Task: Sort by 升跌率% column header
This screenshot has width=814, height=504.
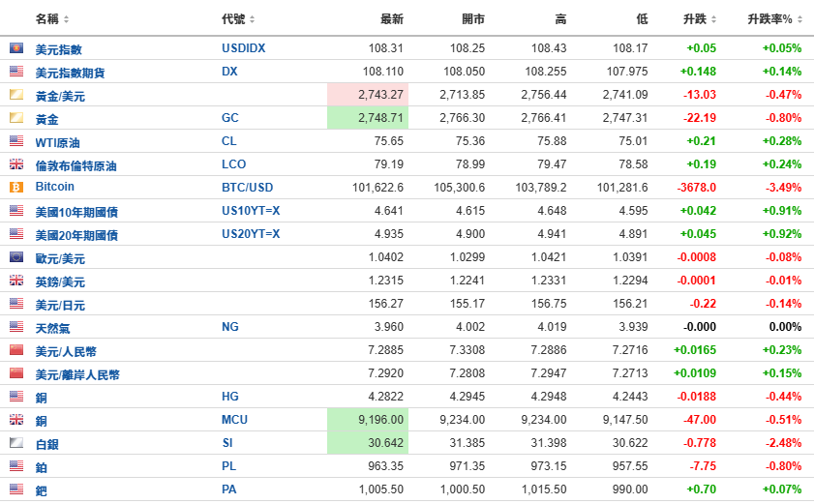Action: click(x=775, y=19)
